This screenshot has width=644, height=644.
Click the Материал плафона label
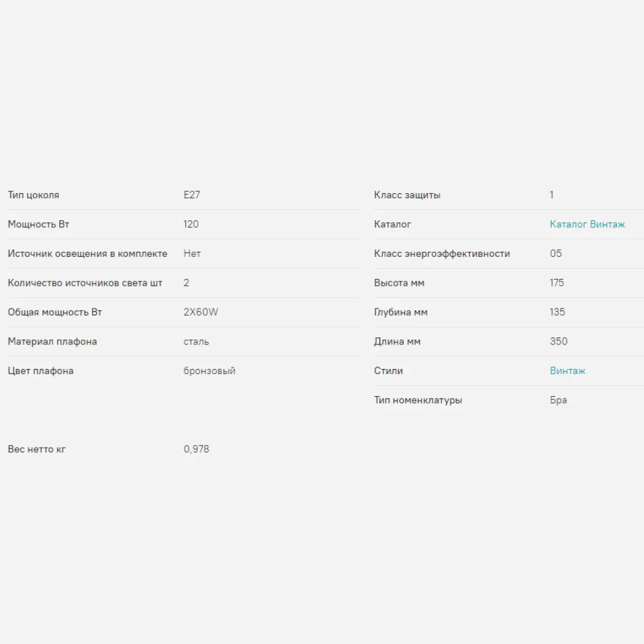coord(52,341)
